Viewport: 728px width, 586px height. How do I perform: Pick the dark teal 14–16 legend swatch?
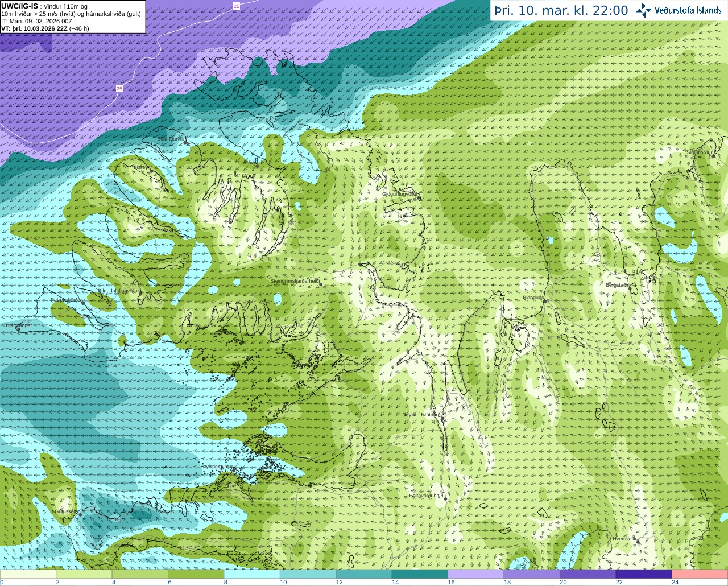click(x=420, y=574)
